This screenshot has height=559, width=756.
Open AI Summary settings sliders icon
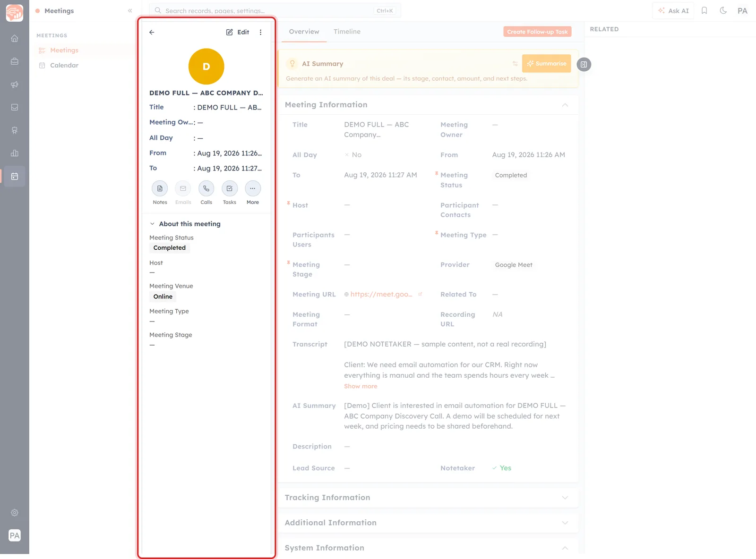(515, 63)
